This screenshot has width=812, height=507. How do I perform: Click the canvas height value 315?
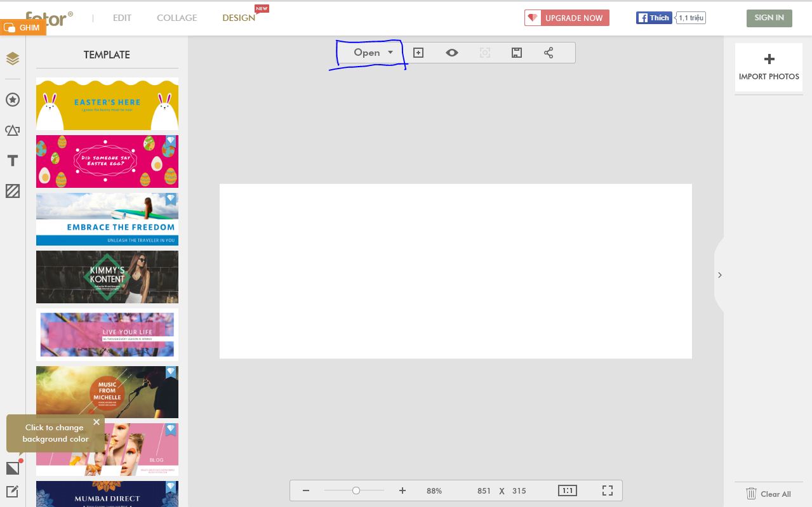coord(519,491)
